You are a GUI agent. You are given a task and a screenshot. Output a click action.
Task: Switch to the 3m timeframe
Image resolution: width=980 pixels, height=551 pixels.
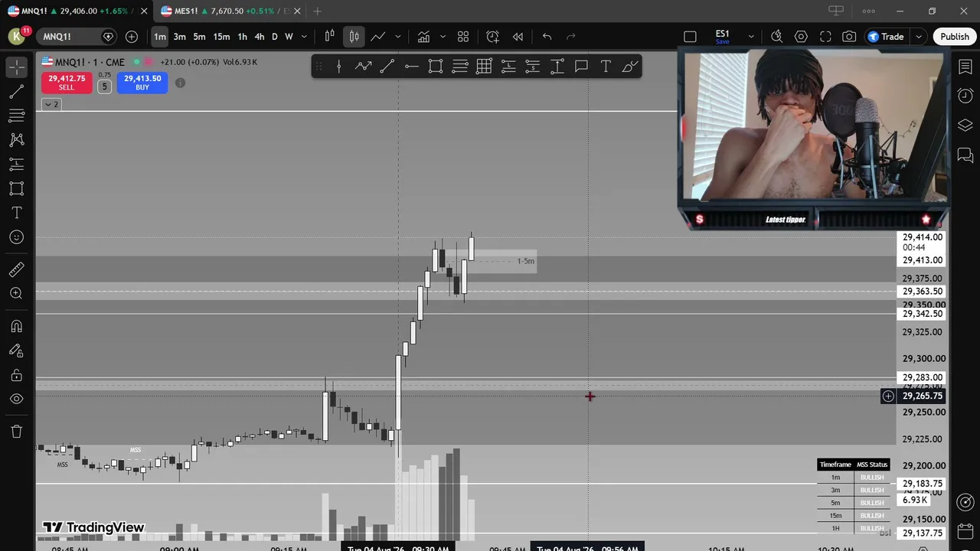pos(179,37)
